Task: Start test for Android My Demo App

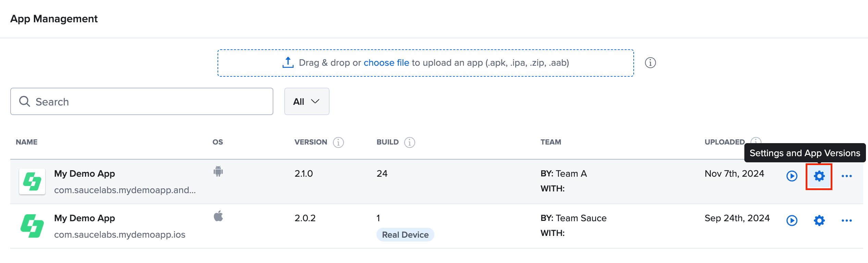Action: point(792,176)
